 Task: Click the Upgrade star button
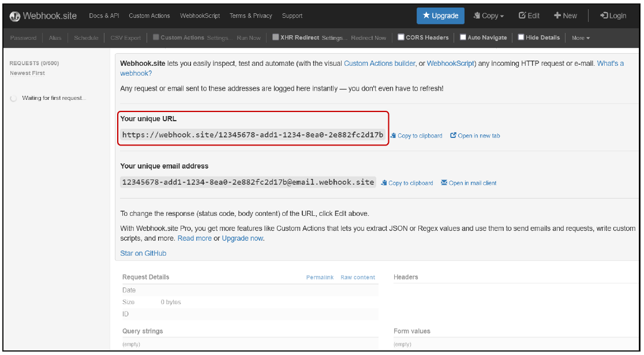[x=440, y=16]
